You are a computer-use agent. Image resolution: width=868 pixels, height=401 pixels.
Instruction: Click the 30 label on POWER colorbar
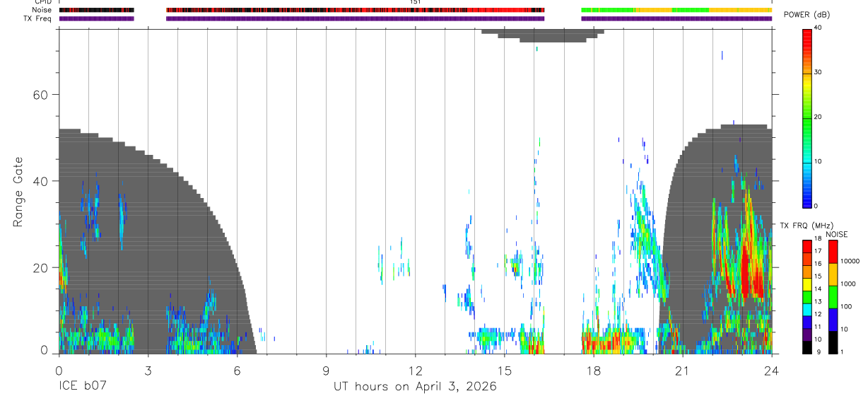pyautogui.click(x=817, y=72)
